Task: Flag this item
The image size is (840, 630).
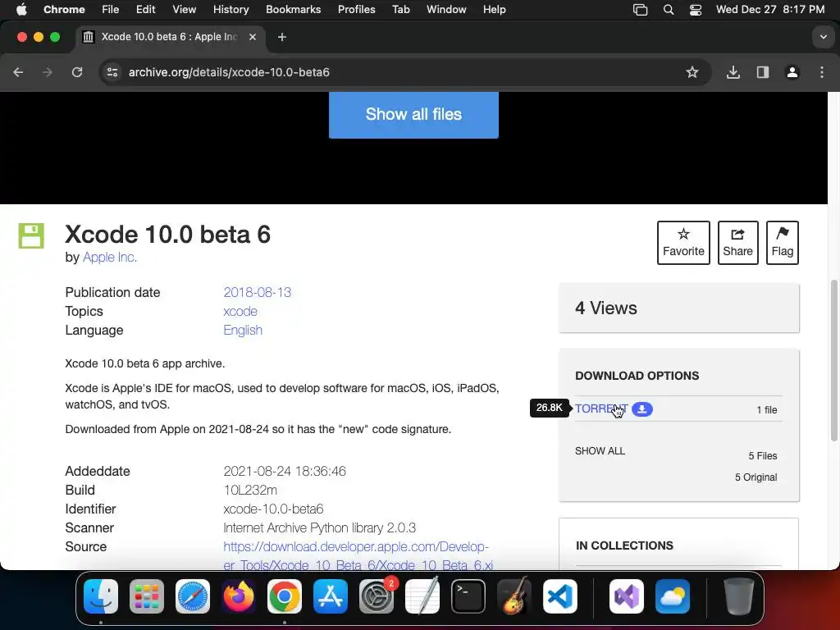Action: 782,243
